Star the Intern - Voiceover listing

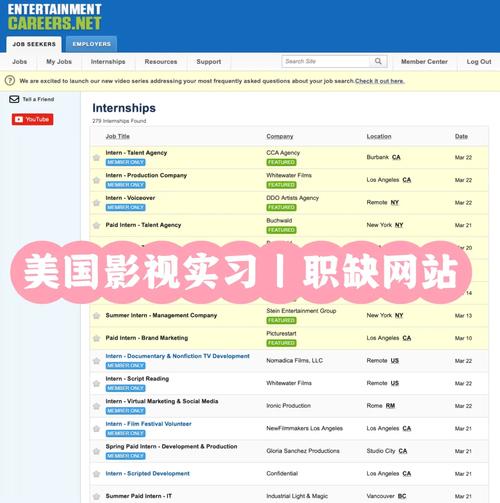96,203
